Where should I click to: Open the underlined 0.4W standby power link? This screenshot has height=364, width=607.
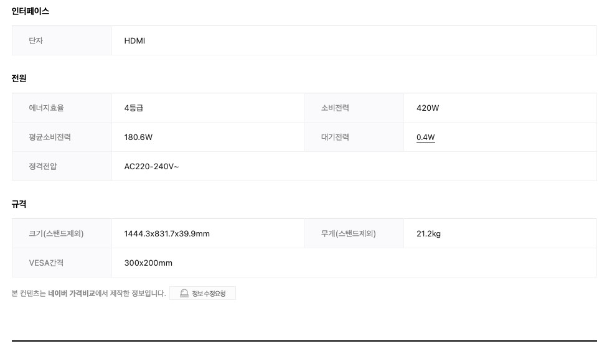point(425,138)
